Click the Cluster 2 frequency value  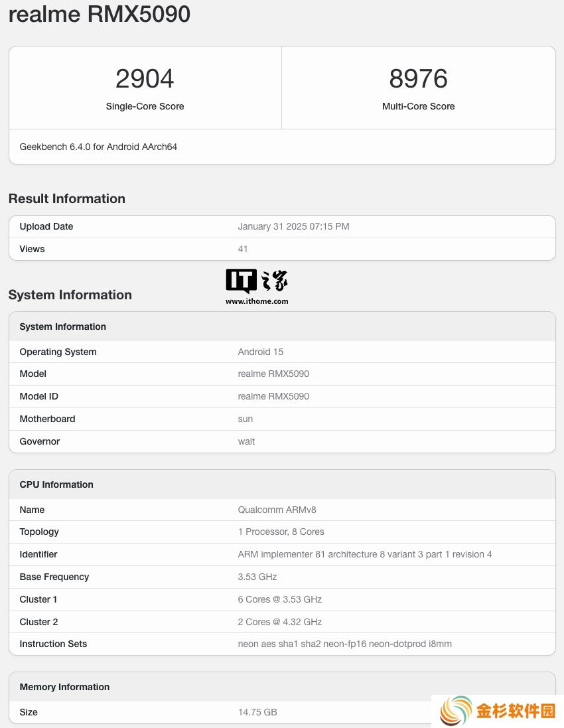click(280, 622)
